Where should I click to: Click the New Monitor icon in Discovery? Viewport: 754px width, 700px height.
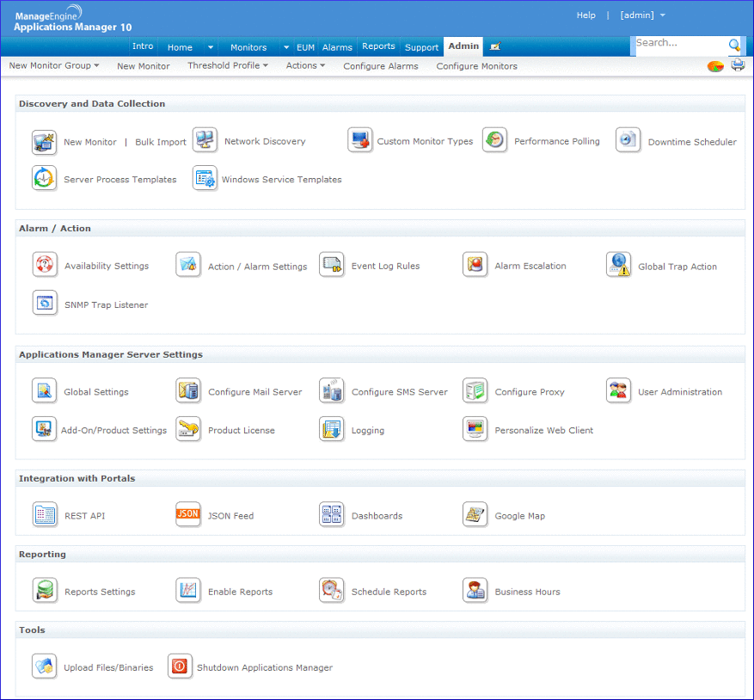(44, 142)
